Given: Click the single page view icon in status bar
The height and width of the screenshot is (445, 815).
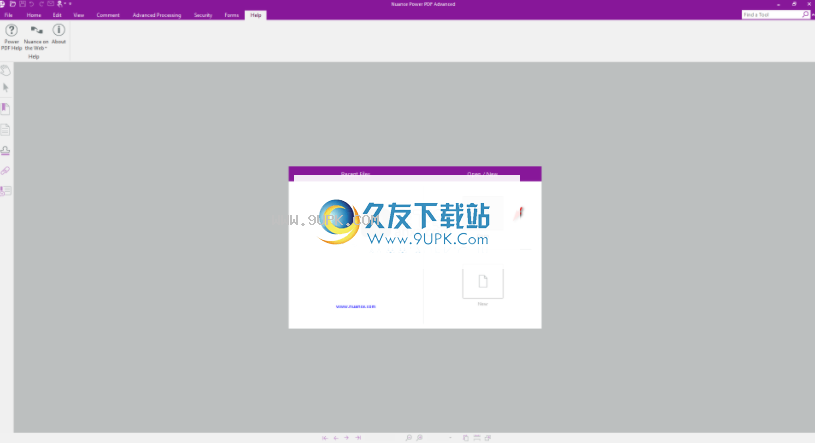Looking at the screenshot, I should tap(465, 438).
